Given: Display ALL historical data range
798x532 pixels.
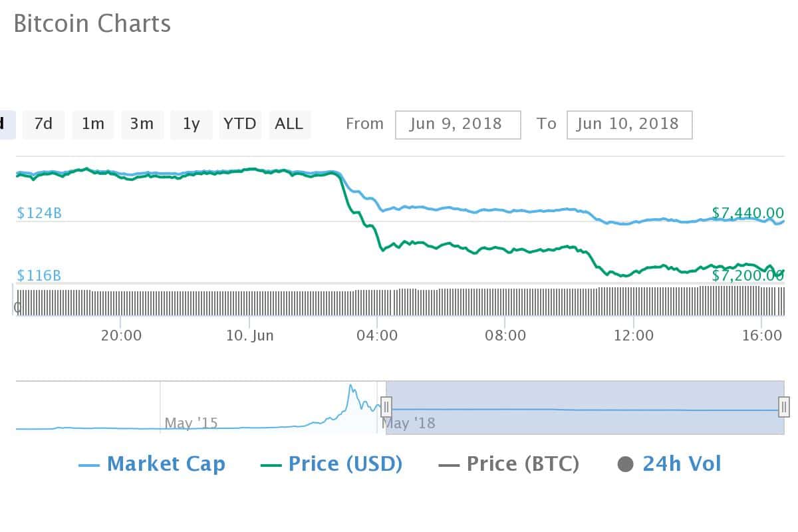Looking at the screenshot, I should pyautogui.click(x=289, y=124).
